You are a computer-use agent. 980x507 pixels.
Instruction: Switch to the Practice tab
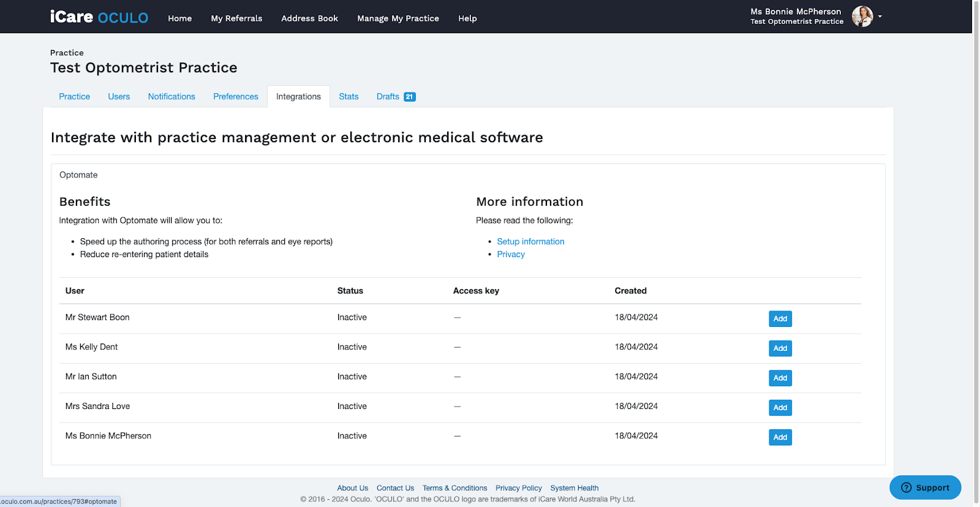[75, 97]
